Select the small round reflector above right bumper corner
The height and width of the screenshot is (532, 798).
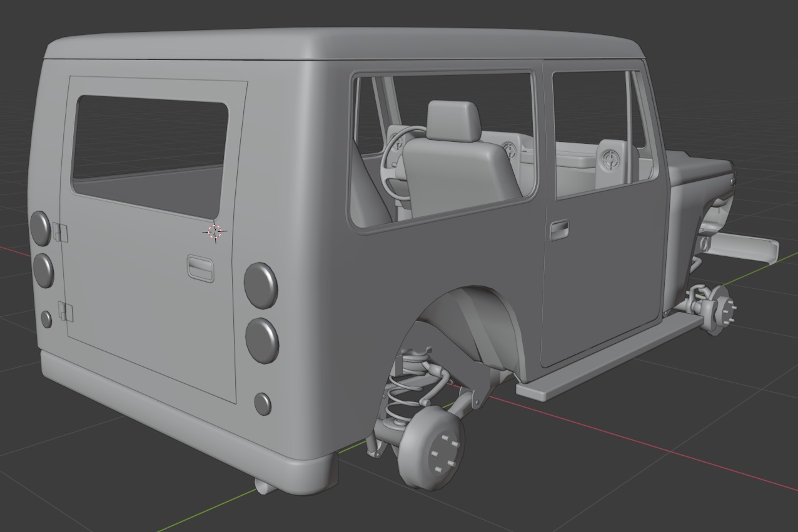point(263,404)
